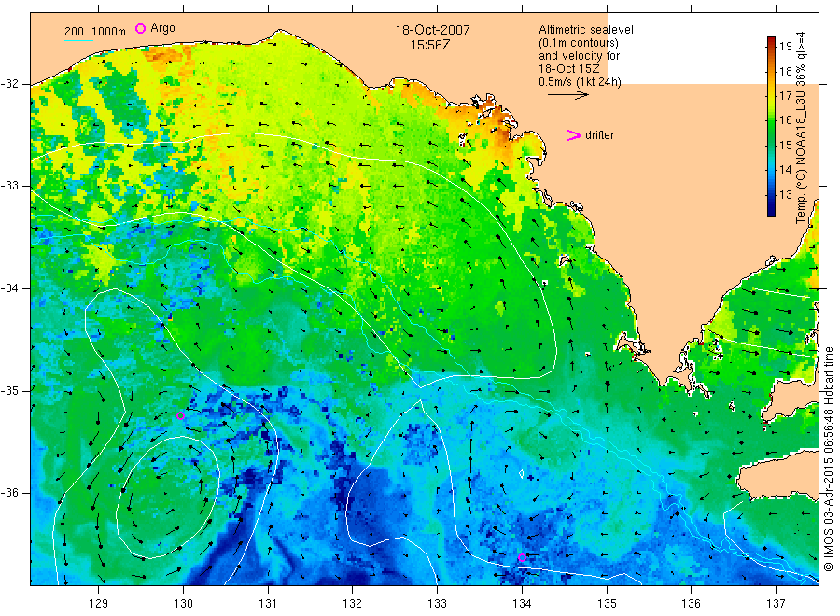Click the longitude label 134
The width and height of the screenshot is (840, 616).
click(x=522, y=604)
